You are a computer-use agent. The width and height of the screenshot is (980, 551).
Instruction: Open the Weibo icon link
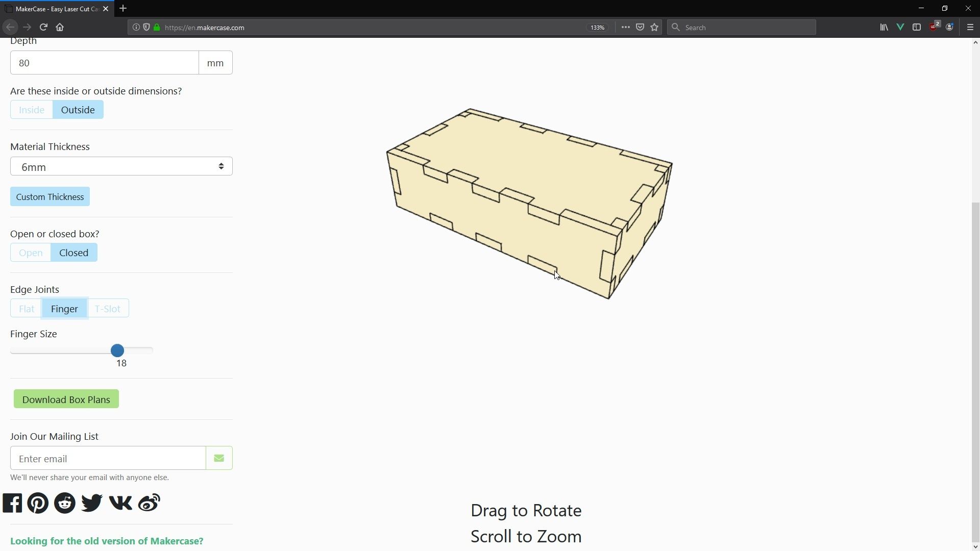[148, 503]
